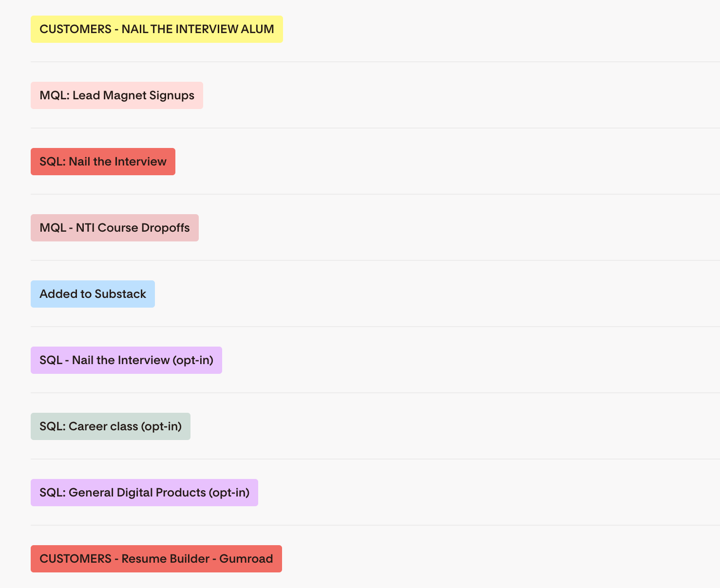The width and height of the screenshot is (720, 588).
Task: Open CUSTOMERS - Resume Builder - Gumroad tag
Action: click(x=156, y=559)
